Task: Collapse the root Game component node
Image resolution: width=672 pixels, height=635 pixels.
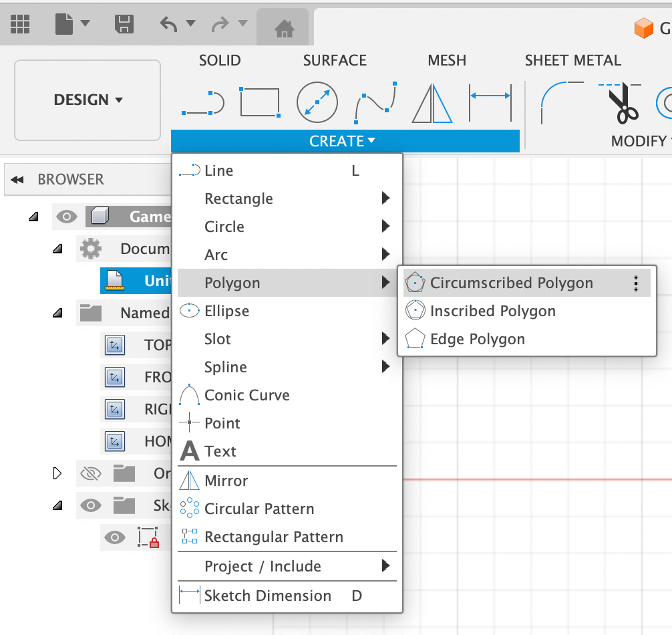Action: point(33,217)
